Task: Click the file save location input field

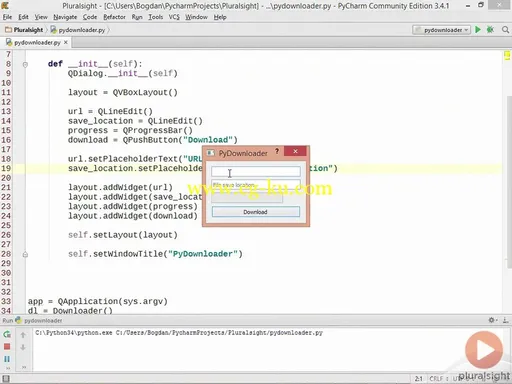Action: [256, 185]
